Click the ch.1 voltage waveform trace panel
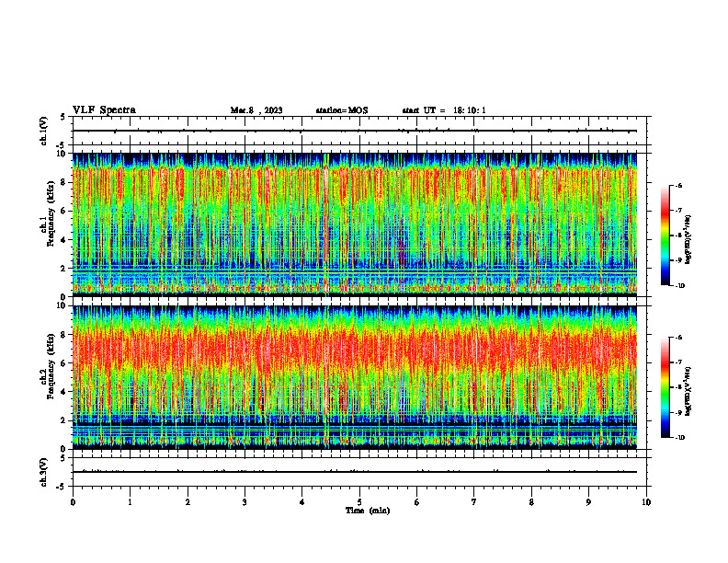 (x=359, y=131)
